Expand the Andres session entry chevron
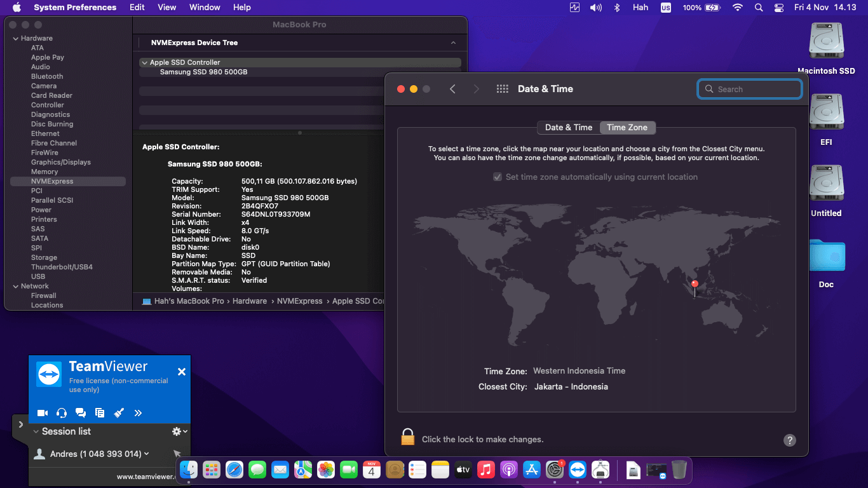868x488 pixels. click(147, 454)
